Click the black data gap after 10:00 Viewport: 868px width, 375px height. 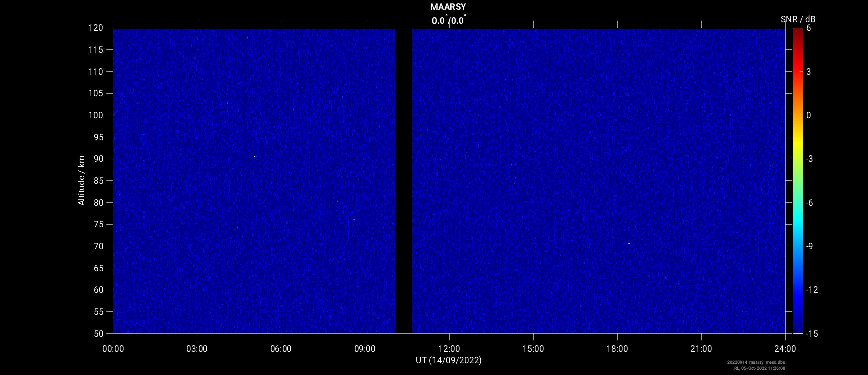click(x=404, y=181)
